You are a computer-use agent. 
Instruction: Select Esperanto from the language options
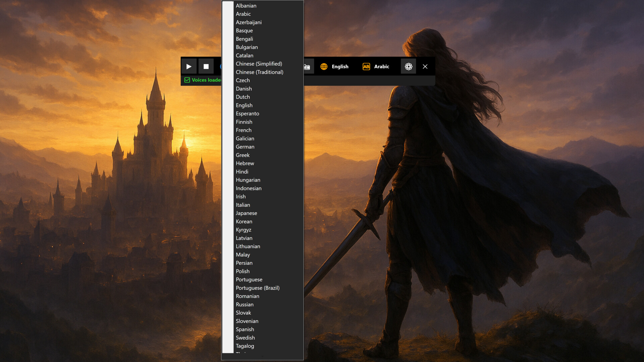point(247,113)
